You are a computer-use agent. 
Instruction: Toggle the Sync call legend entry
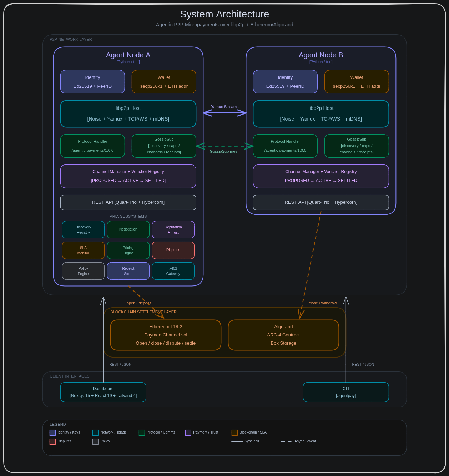pyautogui.click(x=245, y=441)
